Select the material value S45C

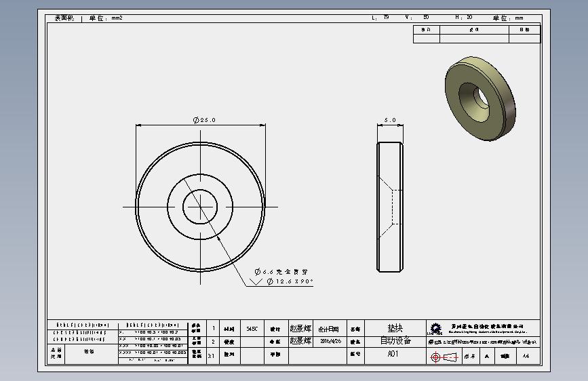pyautogui.click(x=252, y=329)
